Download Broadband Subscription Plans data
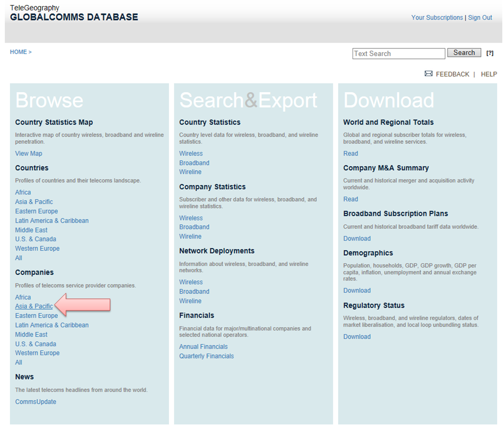The image size is (504, 432). coord(357,239)
